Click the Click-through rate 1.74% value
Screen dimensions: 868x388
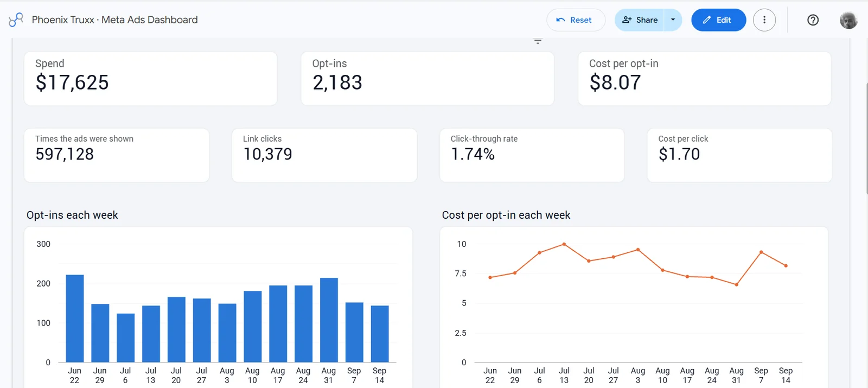[x=473, y=155]
